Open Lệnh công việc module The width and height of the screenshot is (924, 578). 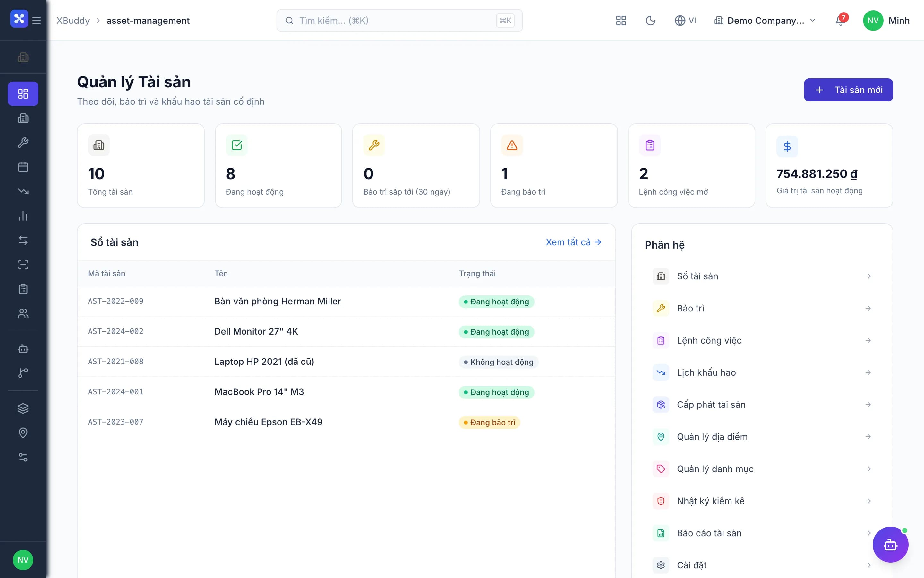(762, 340)
